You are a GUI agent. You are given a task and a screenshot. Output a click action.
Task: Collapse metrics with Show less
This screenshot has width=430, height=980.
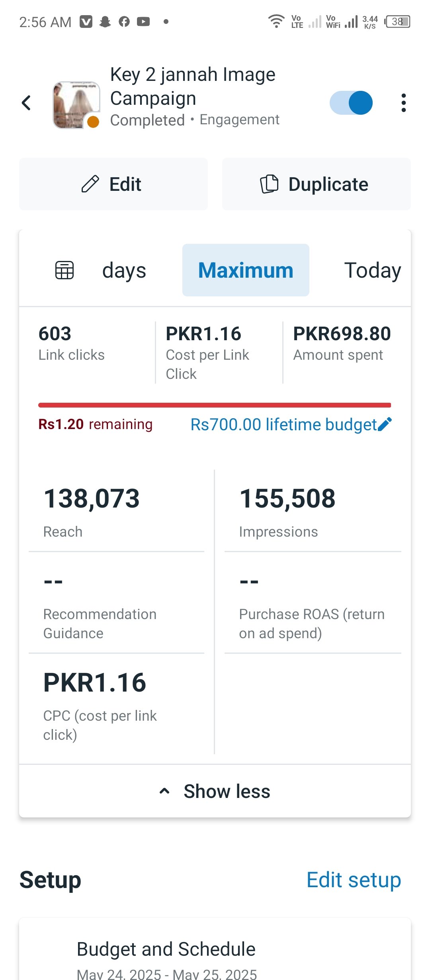click(215, 791)
